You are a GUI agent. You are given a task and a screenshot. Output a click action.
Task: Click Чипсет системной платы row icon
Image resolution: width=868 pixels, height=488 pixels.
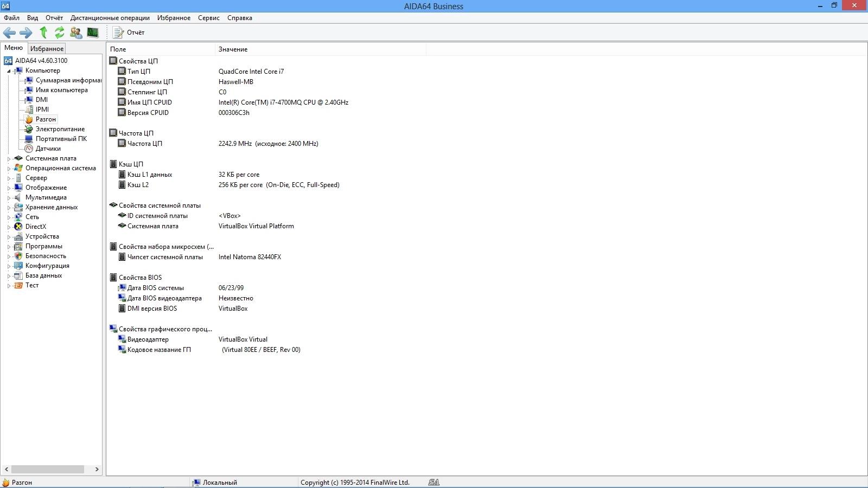pyautogui.click(x=122, y=257)
